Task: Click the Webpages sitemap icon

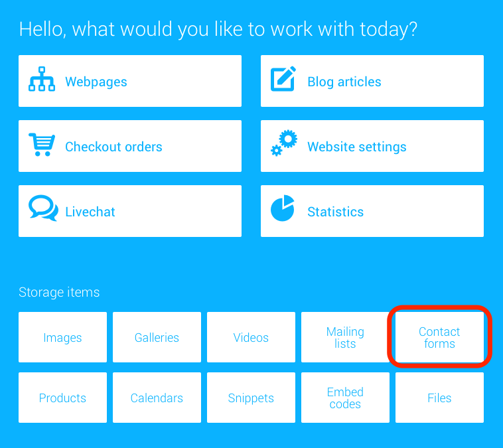Action: (x=42, y=79)
